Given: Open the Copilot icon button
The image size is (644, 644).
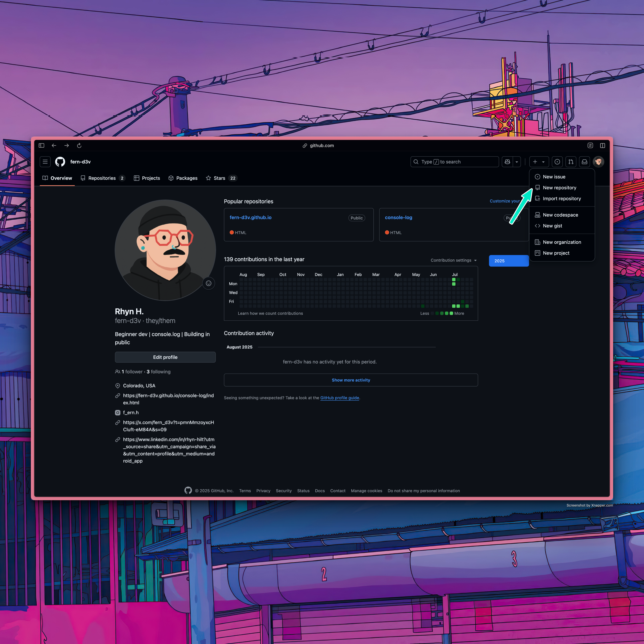Looking at the screenshot, I should [x=507, y=162].
